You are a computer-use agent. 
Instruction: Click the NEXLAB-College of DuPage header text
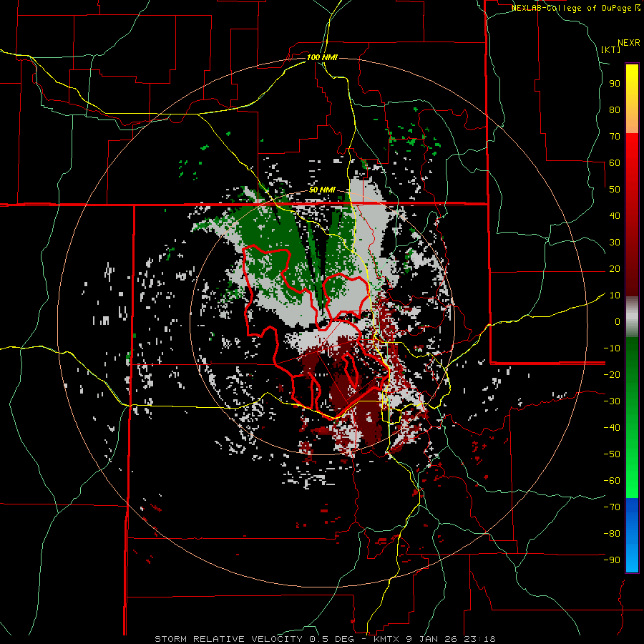pos(576,8)
